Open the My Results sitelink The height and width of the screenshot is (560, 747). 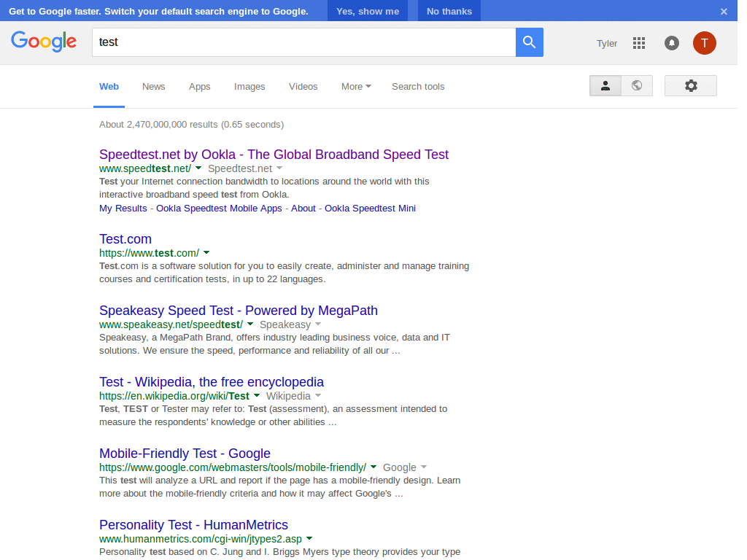[x=123, y=208]
